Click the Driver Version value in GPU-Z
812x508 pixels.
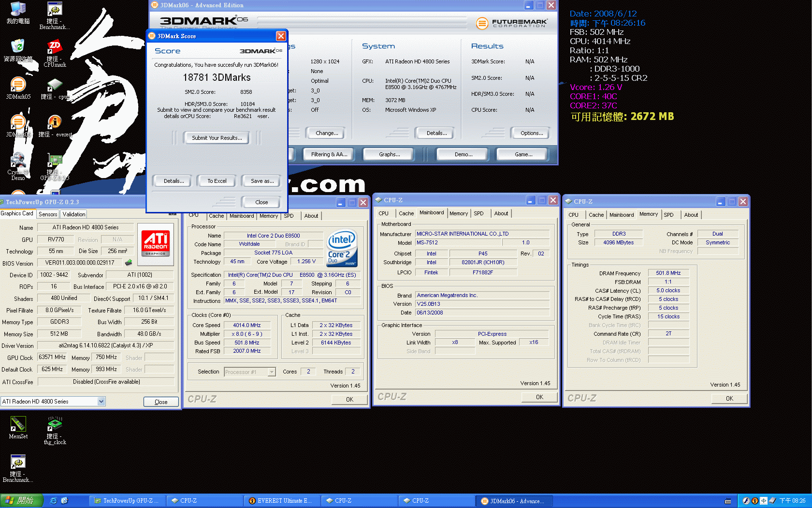(106, 345)
